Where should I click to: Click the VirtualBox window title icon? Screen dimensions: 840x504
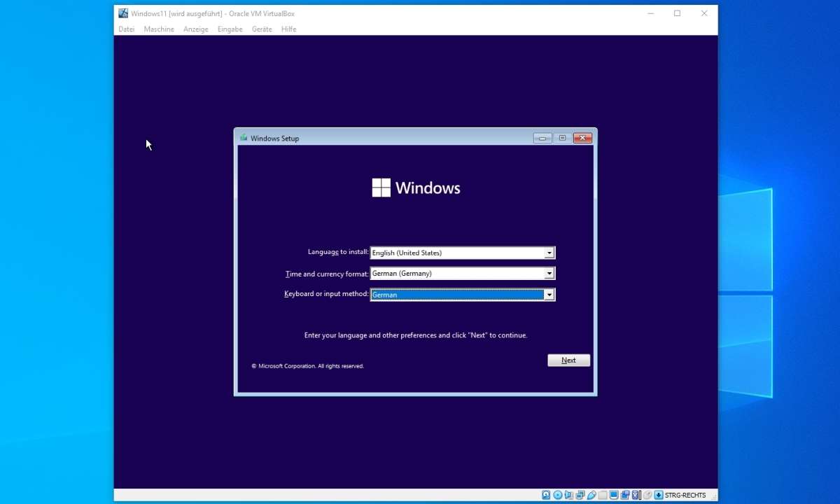click(x=123, y=13)
